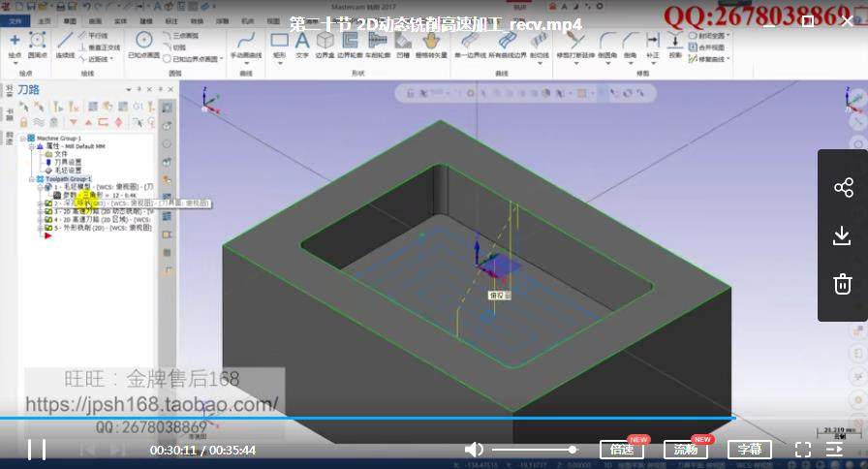Switch to the 标注 drafting ribbon tab
Viewport: 868px width, 469px height.
(x=171, y=21)
